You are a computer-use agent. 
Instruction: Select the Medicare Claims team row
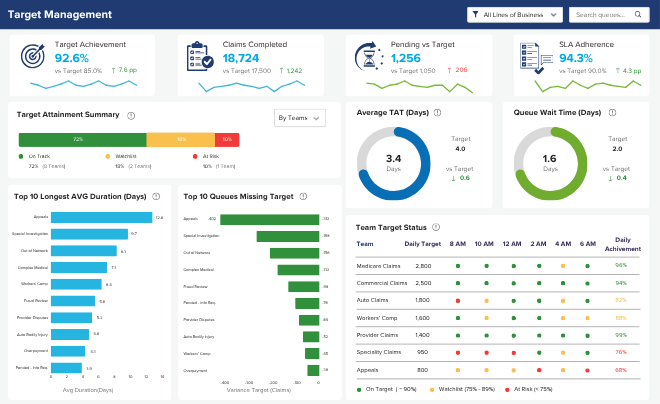pyautogui.click(x=498, y=266)
